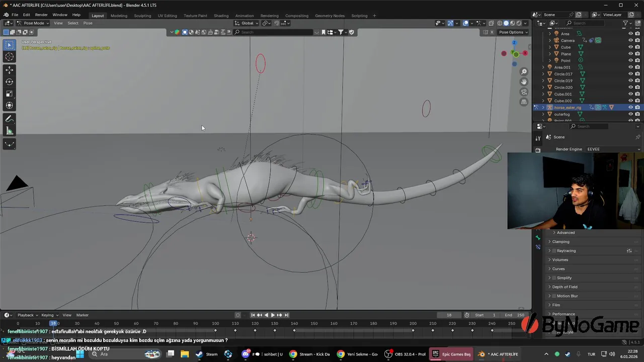Select rendered viewport shading

pyautogui.click(x=519, y=23)
